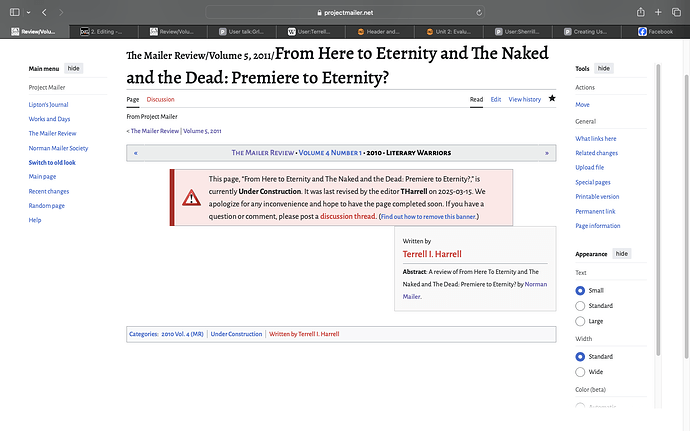Open the Discussion tab

tap(160, 99)
